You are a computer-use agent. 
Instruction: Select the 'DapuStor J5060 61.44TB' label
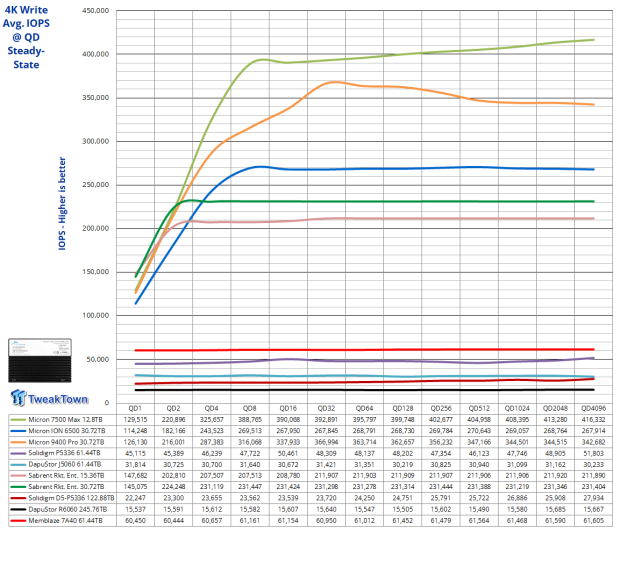click(x=65, y=464)
